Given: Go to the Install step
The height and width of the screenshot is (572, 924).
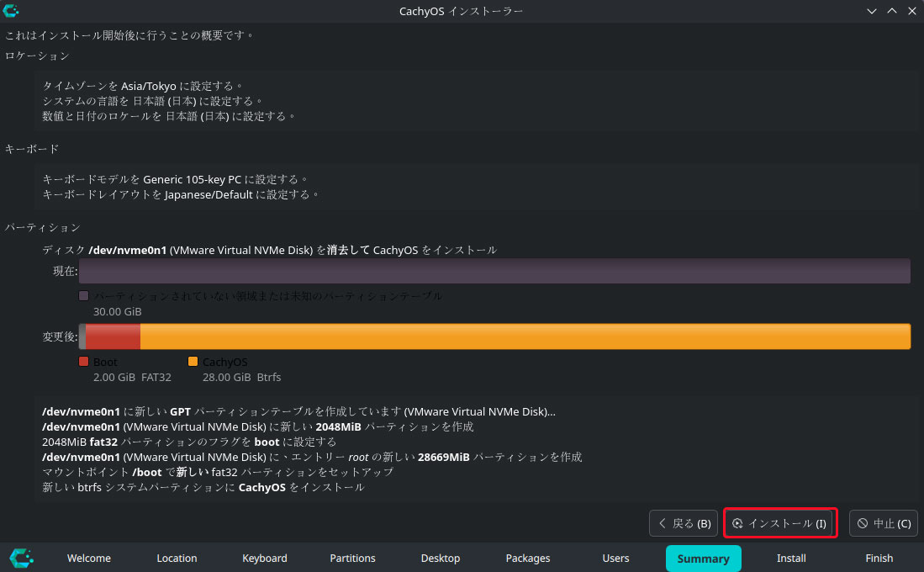Looking at the screenshot, I should [x=791, y=558].
